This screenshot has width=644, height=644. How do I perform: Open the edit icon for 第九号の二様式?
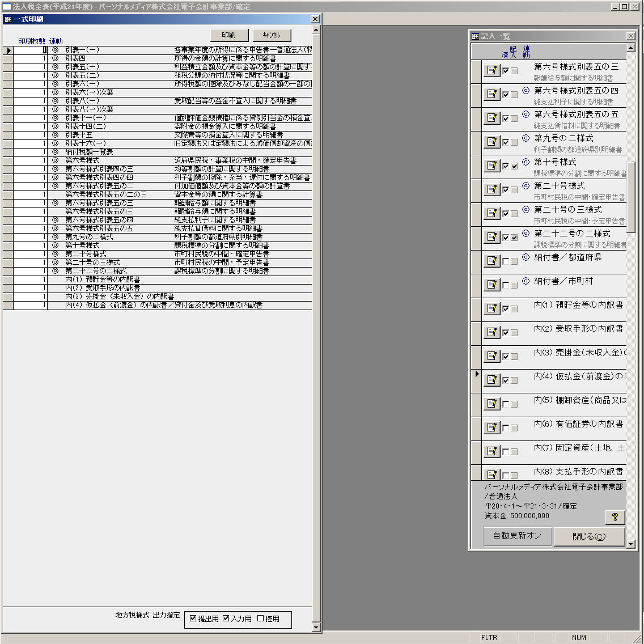[x=492, y=142]
